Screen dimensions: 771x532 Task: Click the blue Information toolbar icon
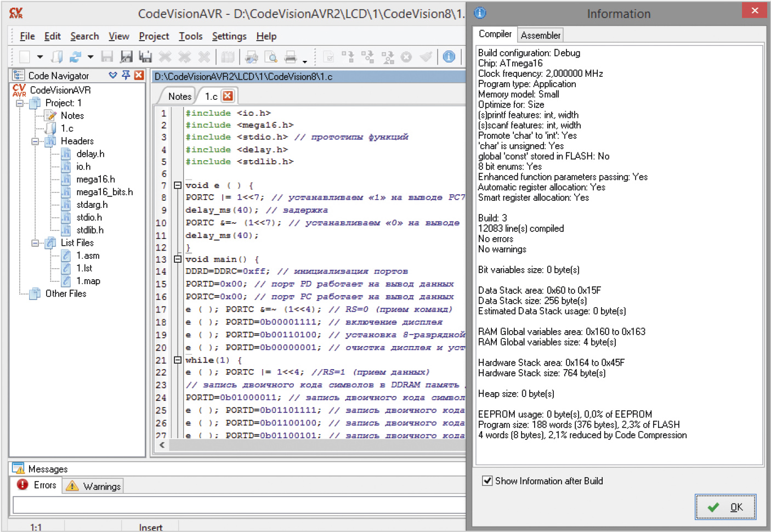click(449, 56)
